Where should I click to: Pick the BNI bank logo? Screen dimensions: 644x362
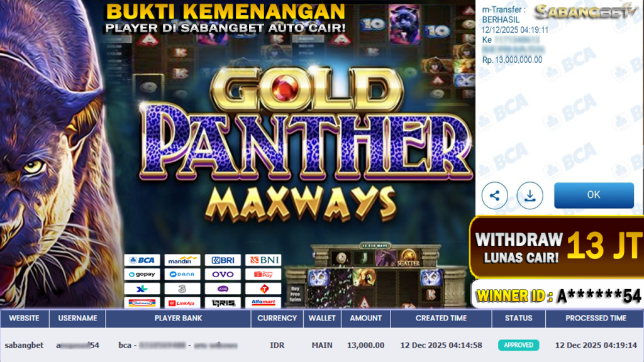click(264, 260)
